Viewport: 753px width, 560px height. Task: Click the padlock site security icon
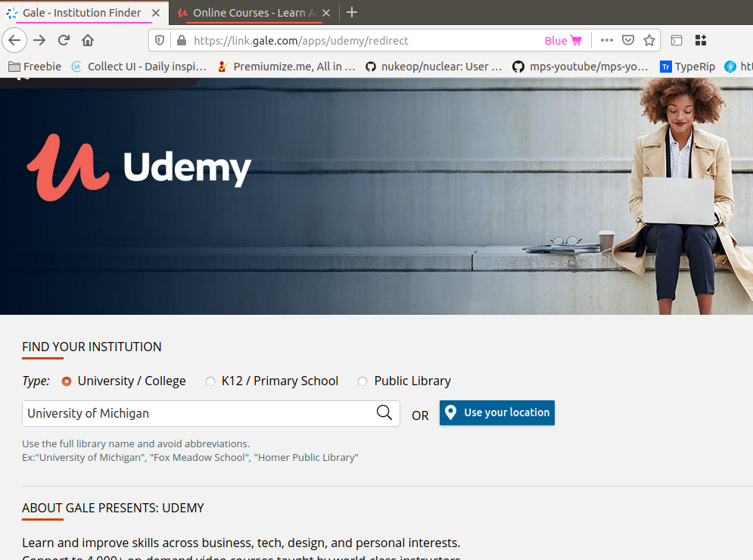[x=181, y=41]
